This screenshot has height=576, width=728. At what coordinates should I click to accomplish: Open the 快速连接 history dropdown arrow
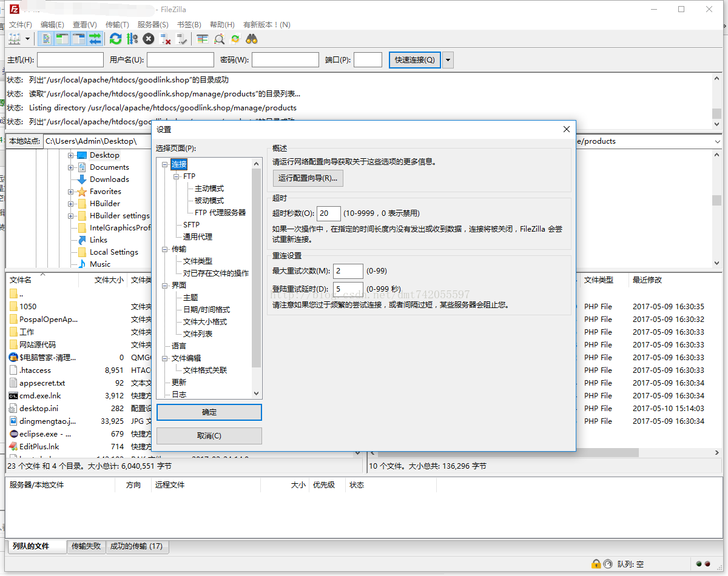[448, 60]
